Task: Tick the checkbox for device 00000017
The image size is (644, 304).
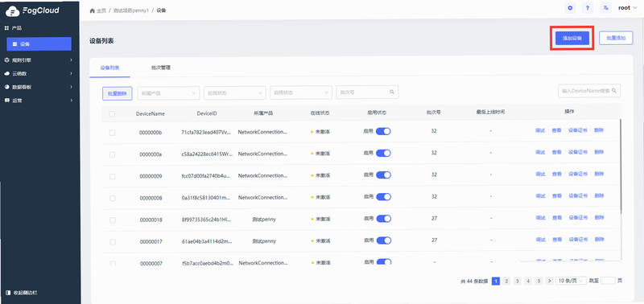Action: (x=112, y=242)
